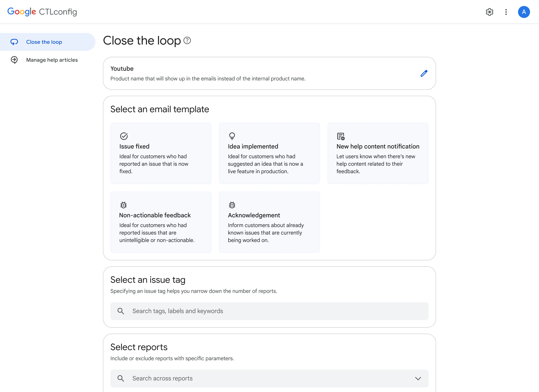Open the account avatar A
This screenshot has width=539, height=392.
(524, 12)
